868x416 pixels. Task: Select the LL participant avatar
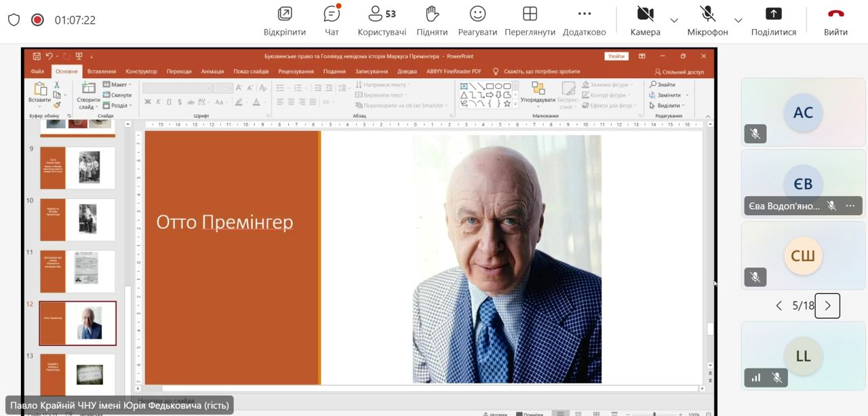pos(804,356)
